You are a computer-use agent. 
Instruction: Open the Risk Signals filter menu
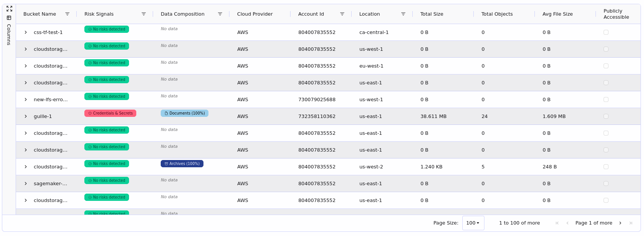click(144, 14)
